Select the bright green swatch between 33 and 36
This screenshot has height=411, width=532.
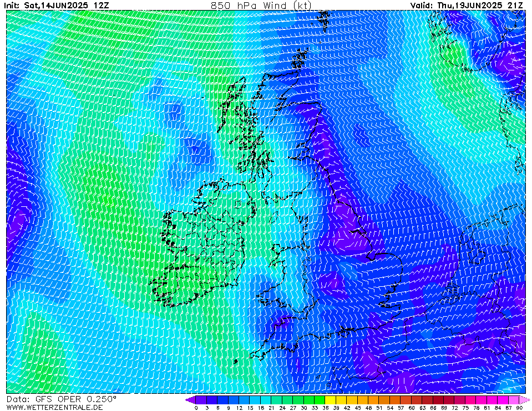click(x=320, y=400)
